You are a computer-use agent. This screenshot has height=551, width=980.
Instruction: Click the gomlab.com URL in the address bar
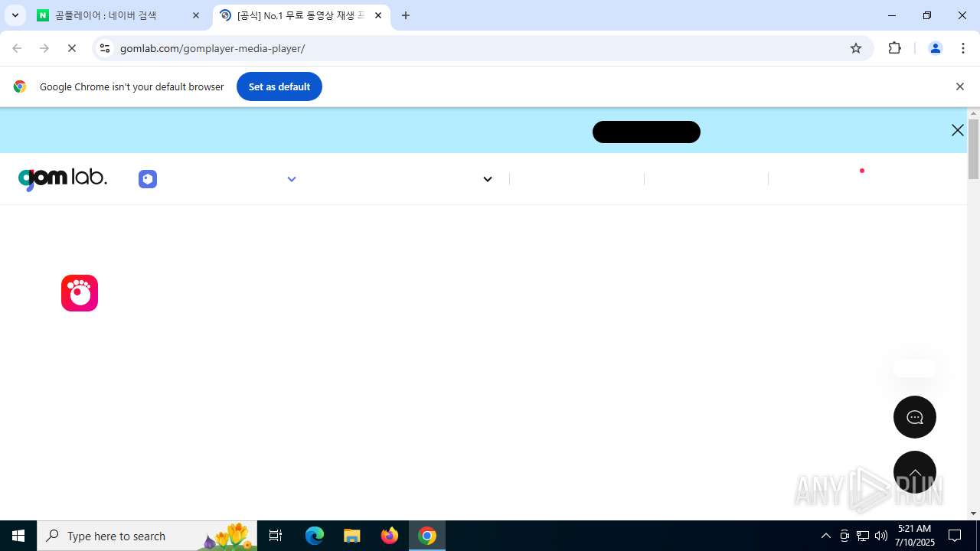[x=212, y=48]
